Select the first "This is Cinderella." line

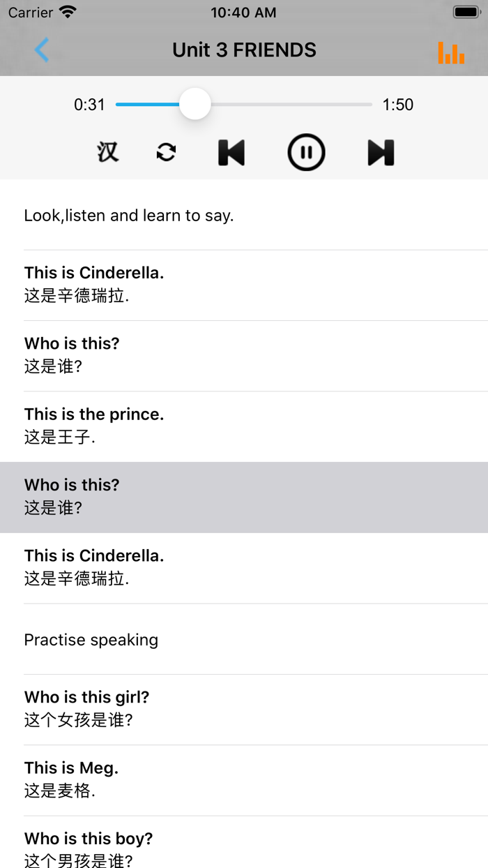point(244,285)
